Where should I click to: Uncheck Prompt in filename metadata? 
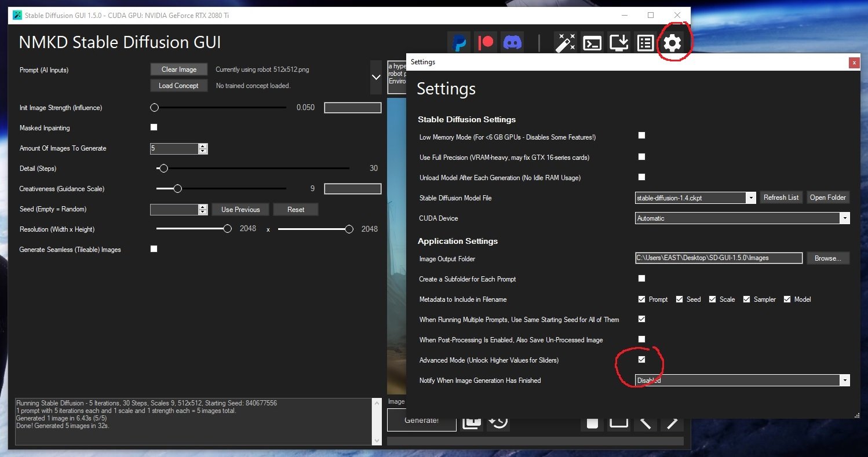[x=641, y=299]
